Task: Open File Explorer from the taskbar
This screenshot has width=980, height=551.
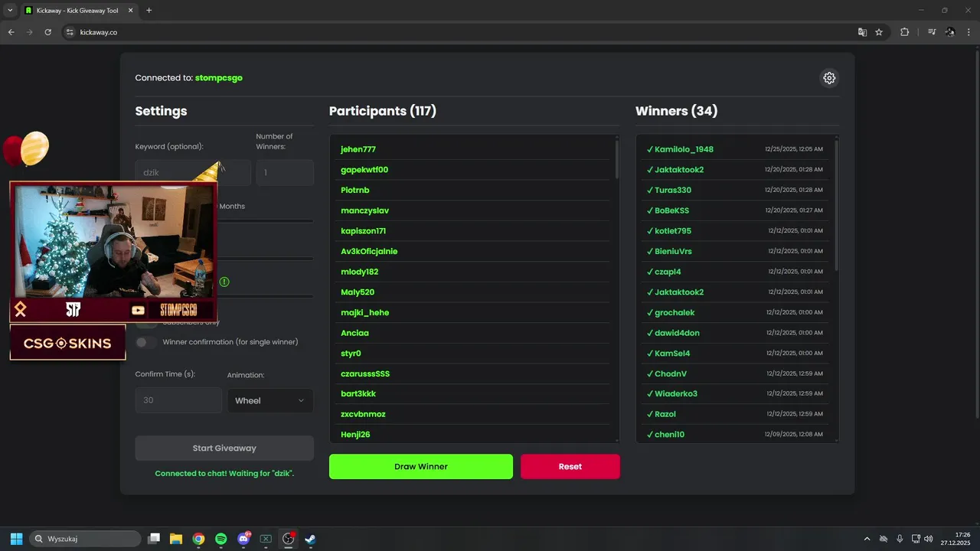Action: (176, 539)
